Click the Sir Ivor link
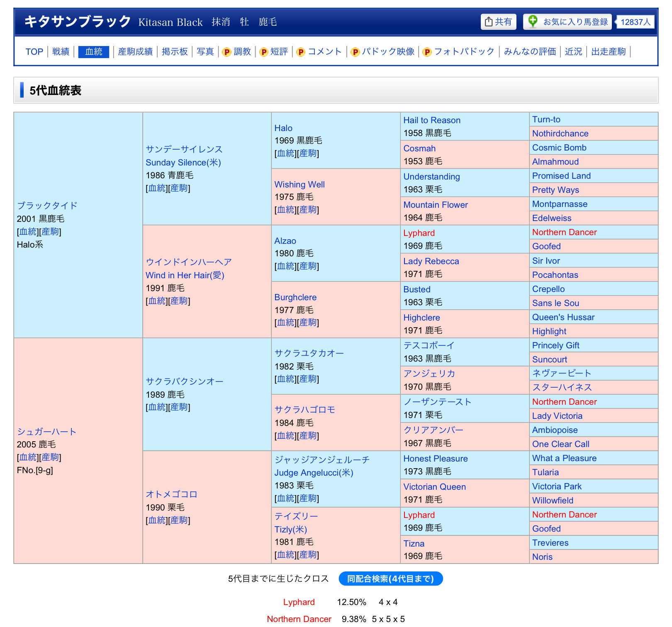The image size is (672, 627). [x=546, y=261]
